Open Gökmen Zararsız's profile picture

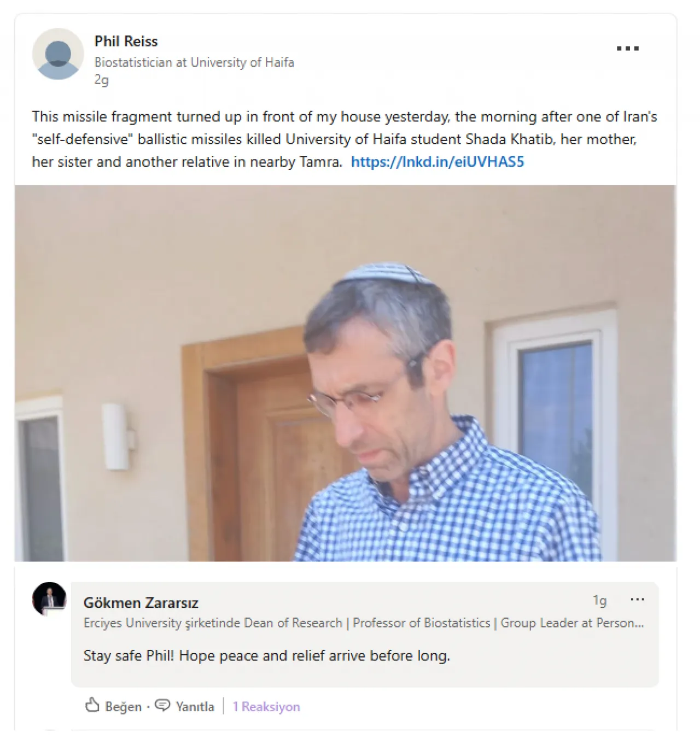(49, 599)
